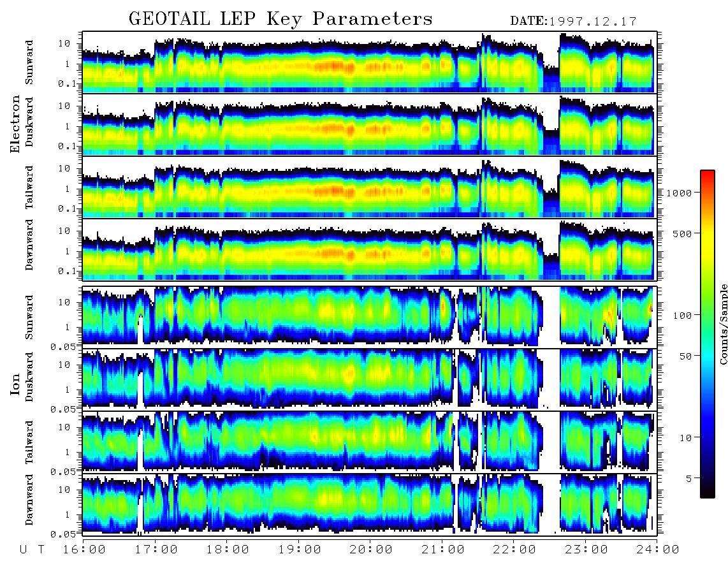Select the 50 color scale value

685,356
